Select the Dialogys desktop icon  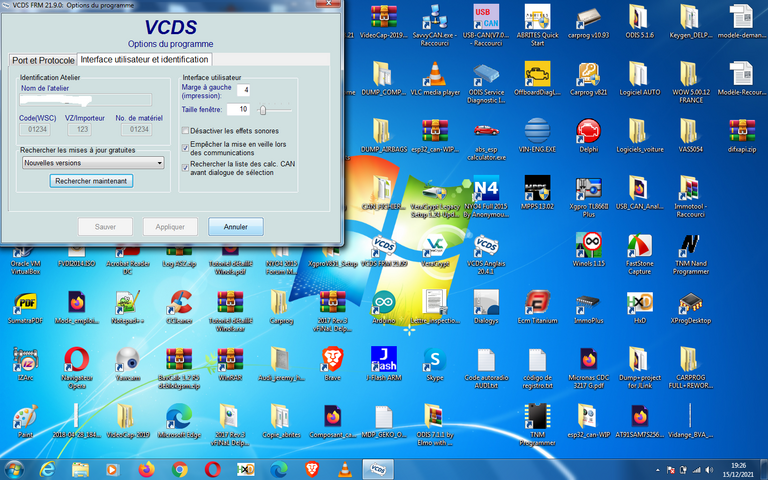pyautogui.click(x=486, y=308)
